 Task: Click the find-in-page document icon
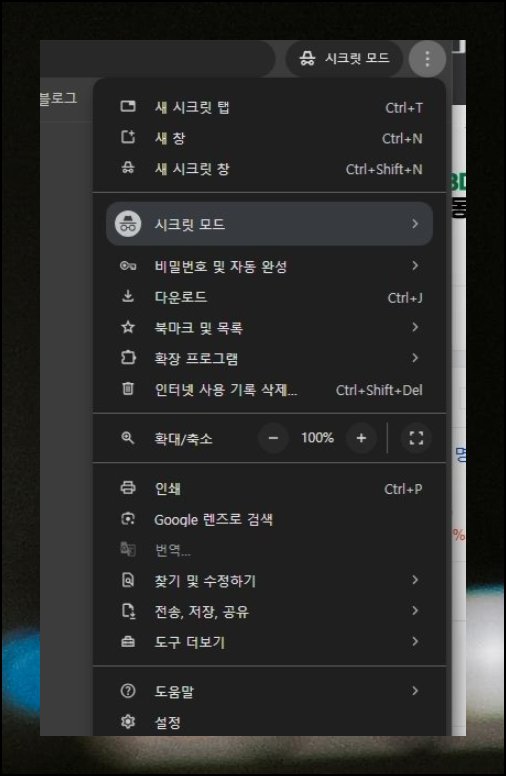pyautogui.click(x=128, y=580)
